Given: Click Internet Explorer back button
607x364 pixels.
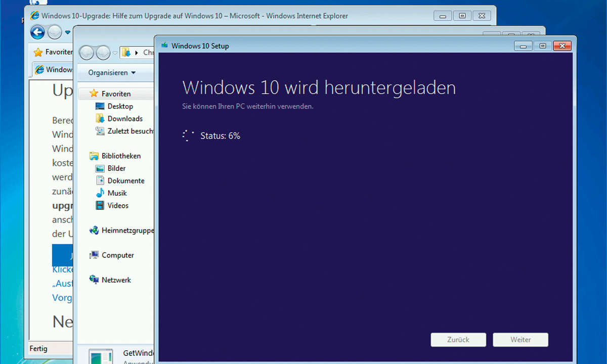Looking at the screenshot, I should [37, 32].
